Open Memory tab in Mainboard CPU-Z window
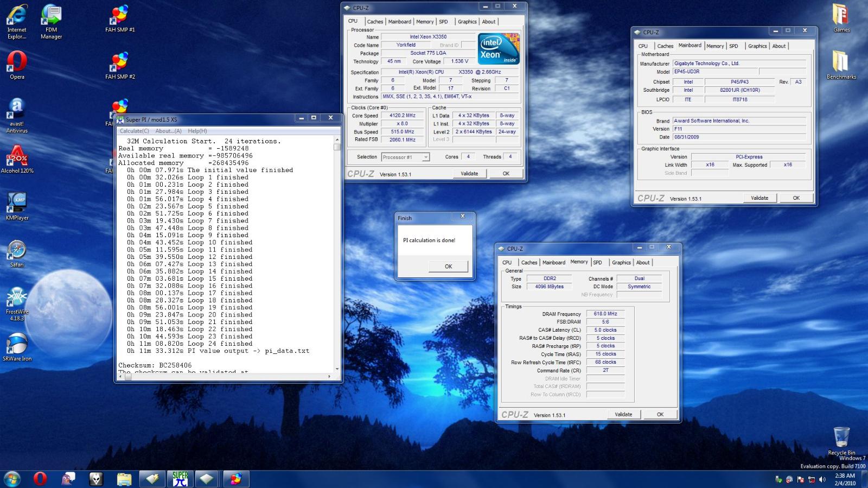Viewport: 868px width, 488px height. pos(715,46)
